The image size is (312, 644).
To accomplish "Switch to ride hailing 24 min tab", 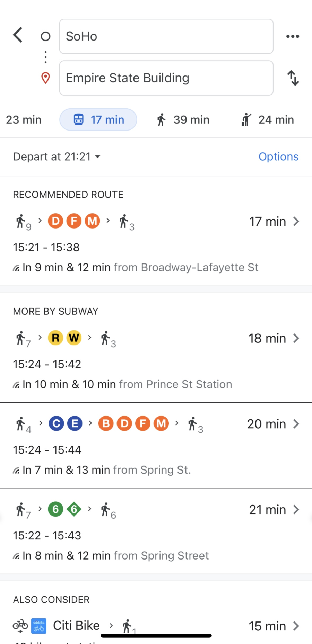I will click(x=268, y=120).
